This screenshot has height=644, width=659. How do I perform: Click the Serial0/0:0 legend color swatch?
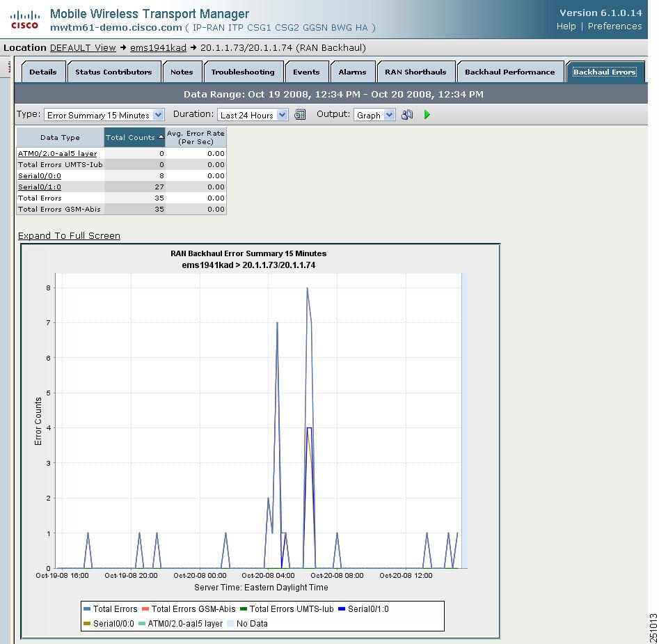87,623
